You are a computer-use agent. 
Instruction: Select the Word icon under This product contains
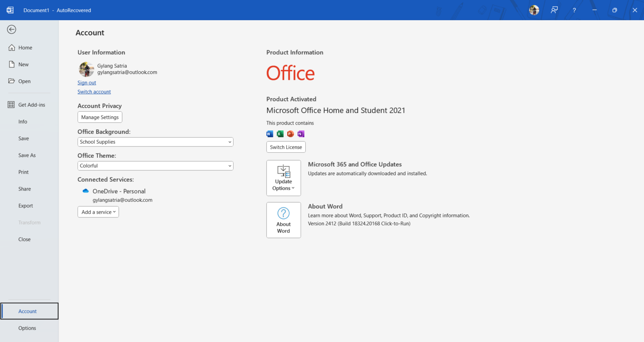coord(270,133)
